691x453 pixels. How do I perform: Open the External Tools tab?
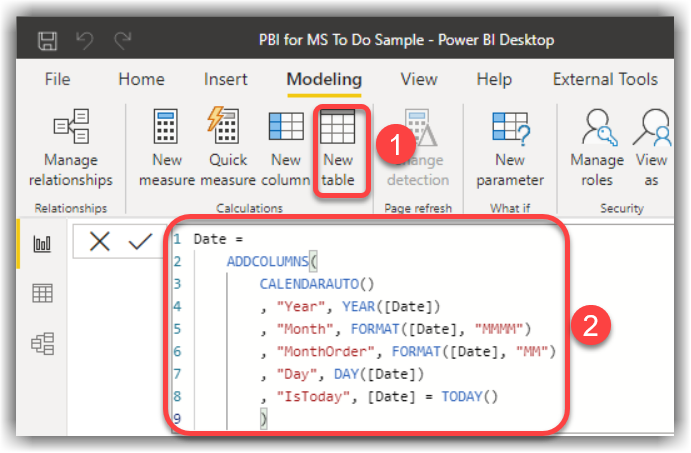[605, 79]
